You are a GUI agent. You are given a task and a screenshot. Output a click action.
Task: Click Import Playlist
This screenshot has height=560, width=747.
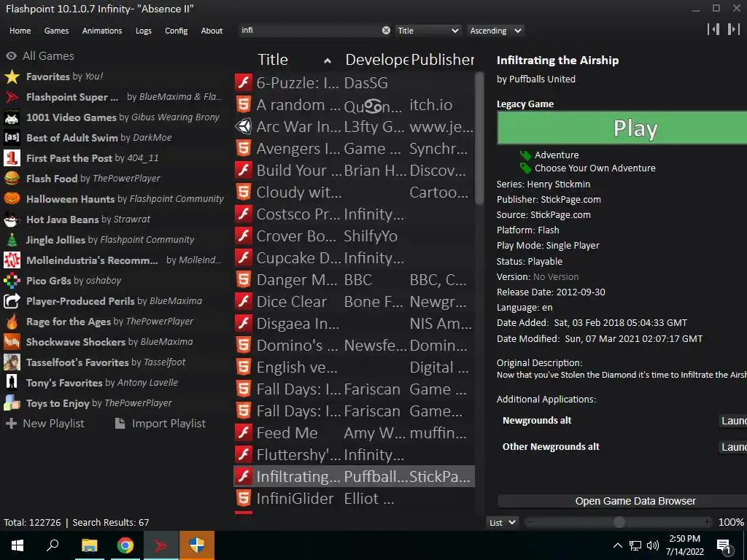tap(160, 424)
